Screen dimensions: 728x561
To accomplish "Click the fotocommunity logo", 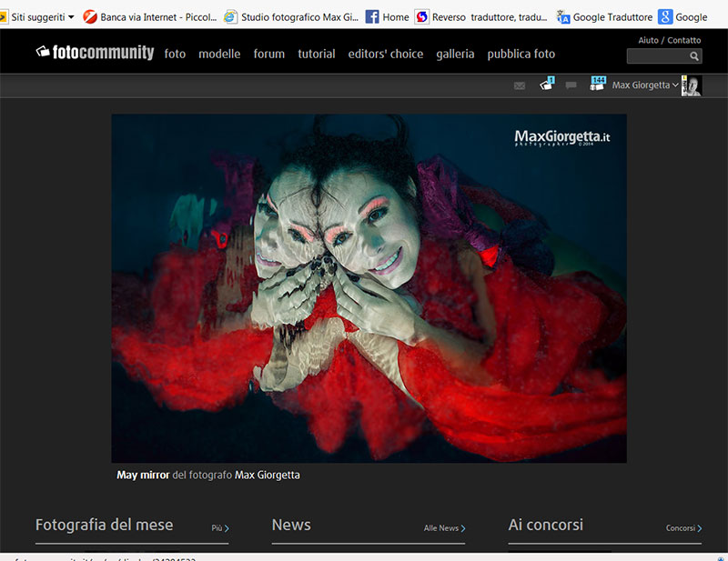I will click(x=96, y=53).
